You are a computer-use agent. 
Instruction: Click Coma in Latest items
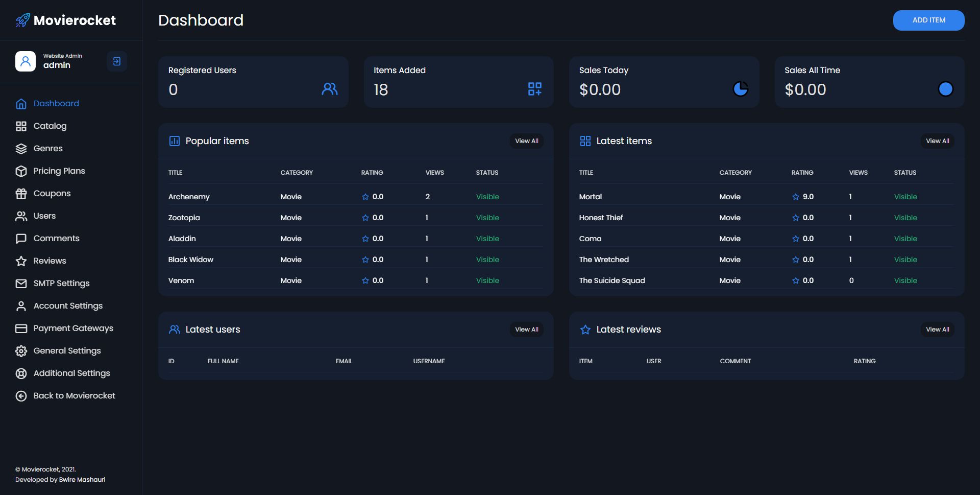(x=590, y=239)
